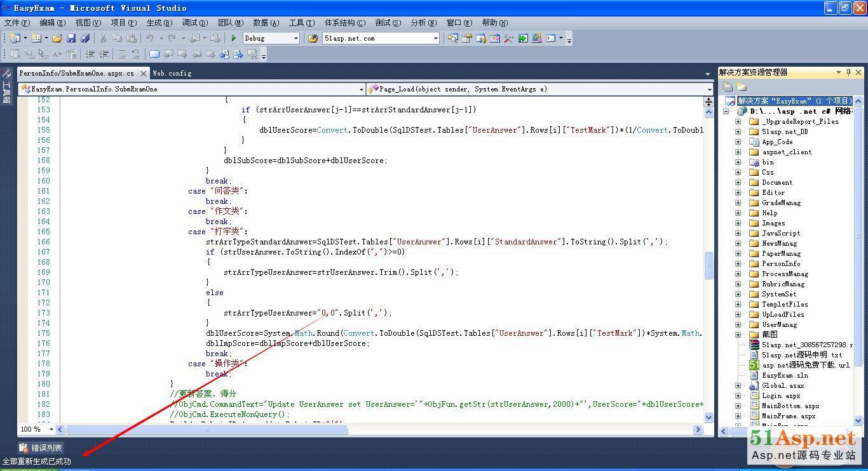The image size is (868, 471).
Task: Pin the Solution Explorer panel
Action: point(848,72)
